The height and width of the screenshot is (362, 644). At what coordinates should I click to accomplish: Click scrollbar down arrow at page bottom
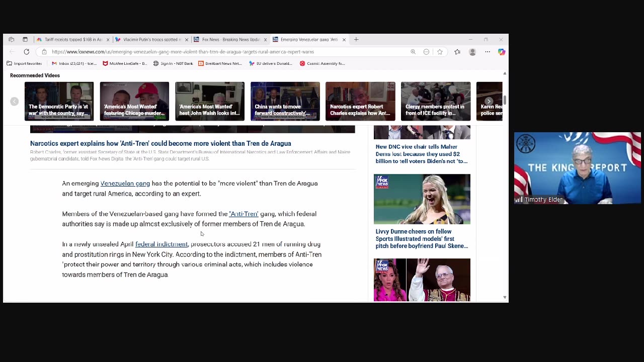tap(505, 298)
